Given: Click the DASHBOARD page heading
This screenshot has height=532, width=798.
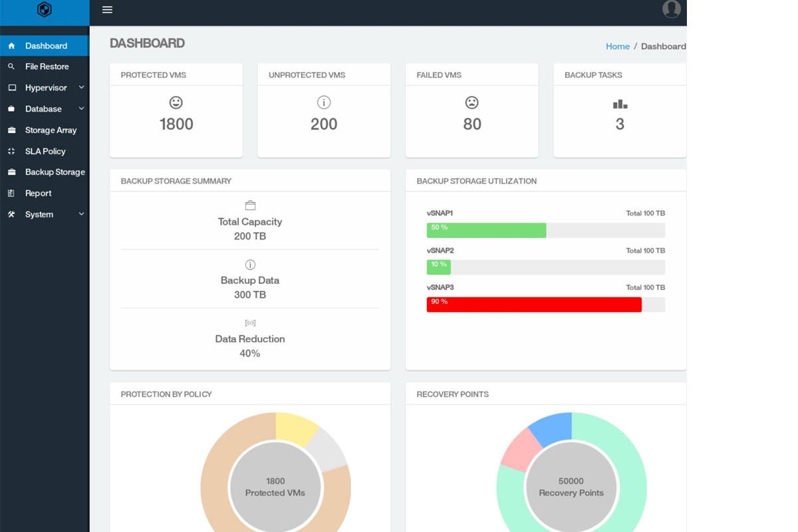Looking at the screenshot, I should [x=147, y=43].
